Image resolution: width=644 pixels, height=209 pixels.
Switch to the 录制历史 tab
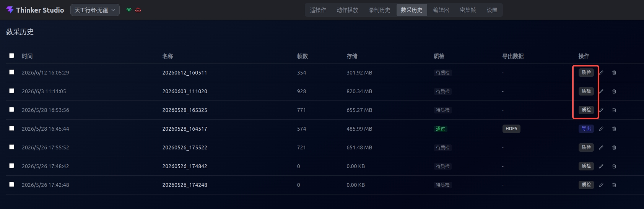(379, 10)
